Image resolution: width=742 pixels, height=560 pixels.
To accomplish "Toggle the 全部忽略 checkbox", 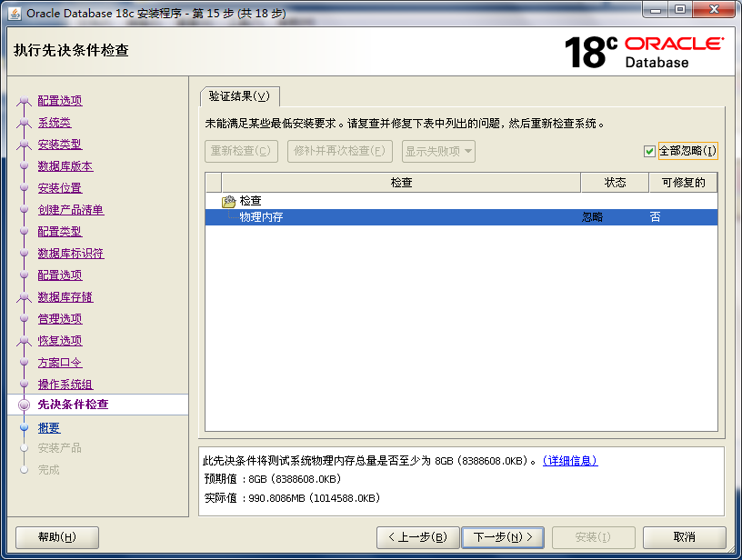I will [x=649, y=151].
